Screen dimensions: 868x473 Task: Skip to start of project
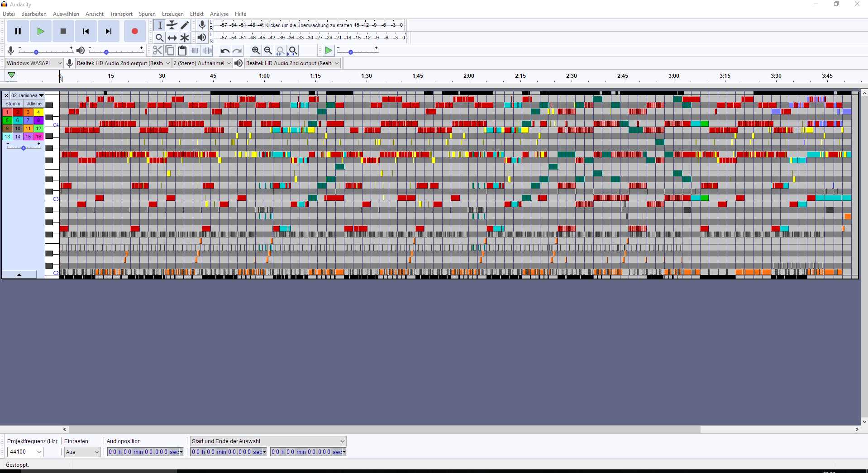click(x=86, y=31)
